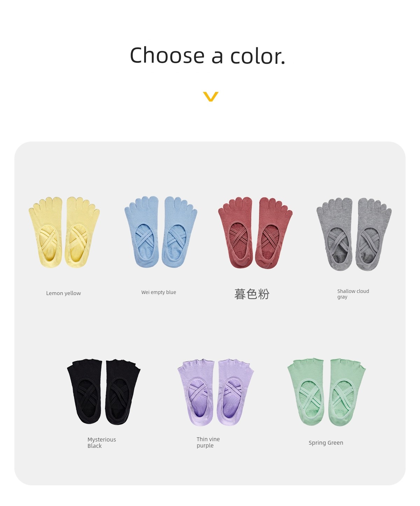The height and width of the screenshot is (506, 420).
Task: Click the Shallow cloud gray label
Action: (x=353, y=294)
